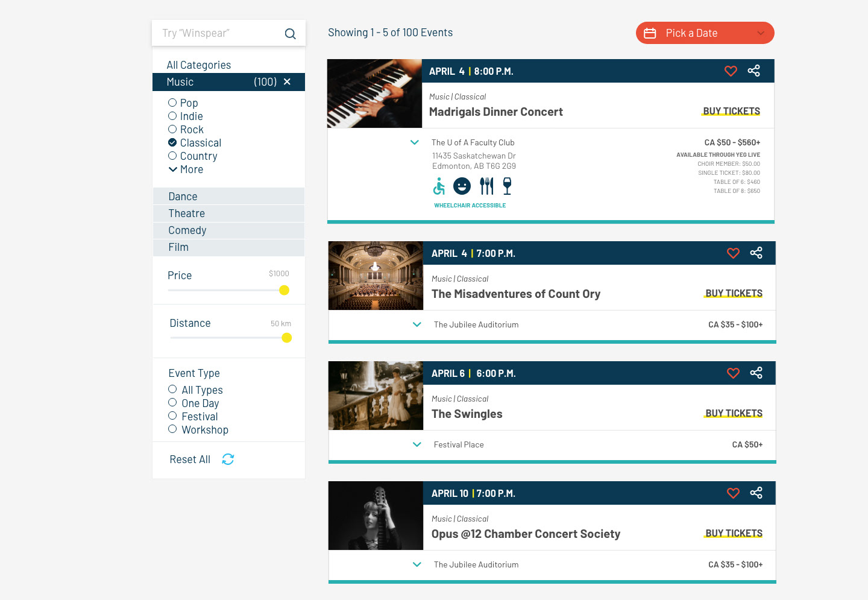This screenshot has width=868, height=600.
Task: Click the wine glass icon
Action: coord(507,186)
